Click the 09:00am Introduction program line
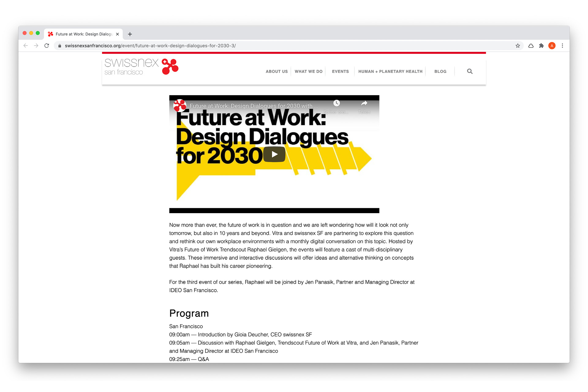588x392 pixels. [x=240, y=334]
